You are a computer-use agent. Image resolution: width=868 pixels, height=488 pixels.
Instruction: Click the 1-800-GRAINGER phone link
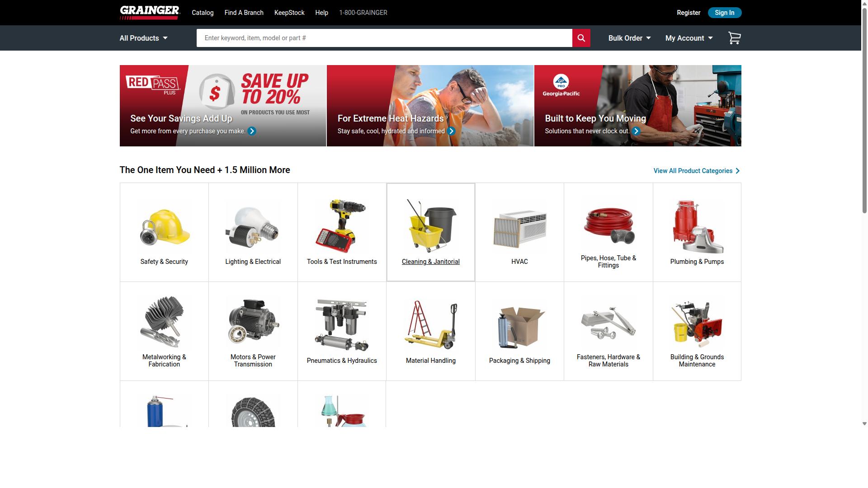pos(363,13)
